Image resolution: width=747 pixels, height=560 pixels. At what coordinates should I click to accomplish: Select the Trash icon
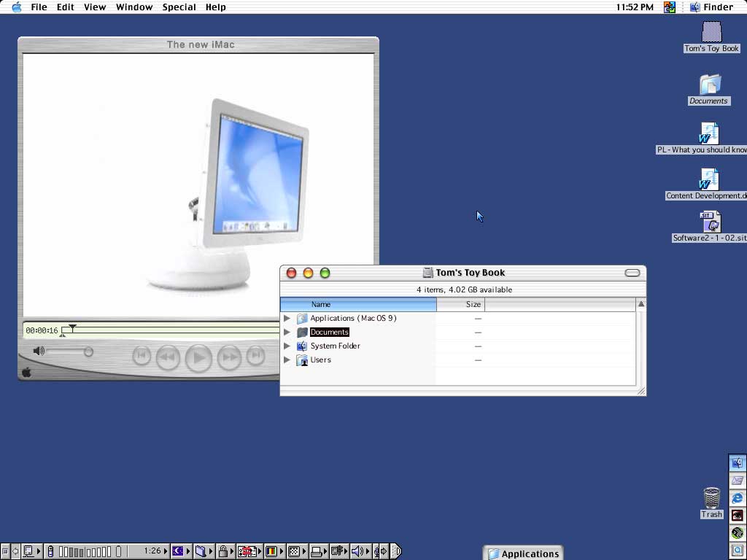(x=712, y=498)
